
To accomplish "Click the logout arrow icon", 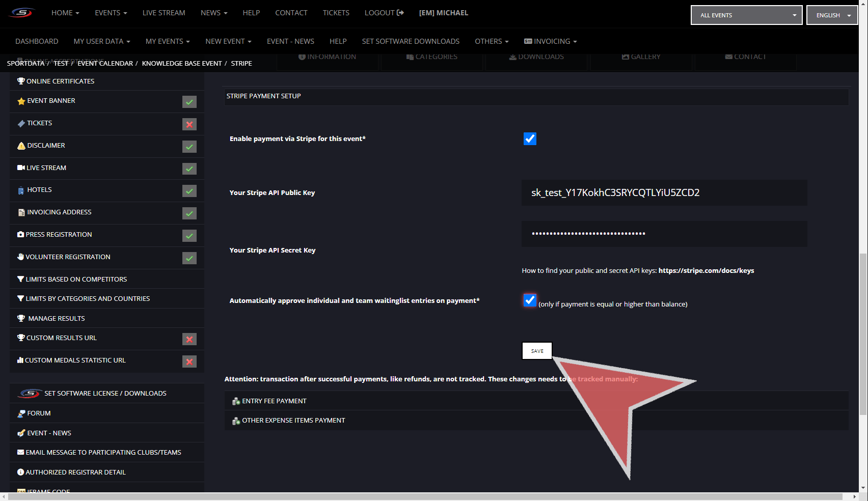I will point(400,13).
